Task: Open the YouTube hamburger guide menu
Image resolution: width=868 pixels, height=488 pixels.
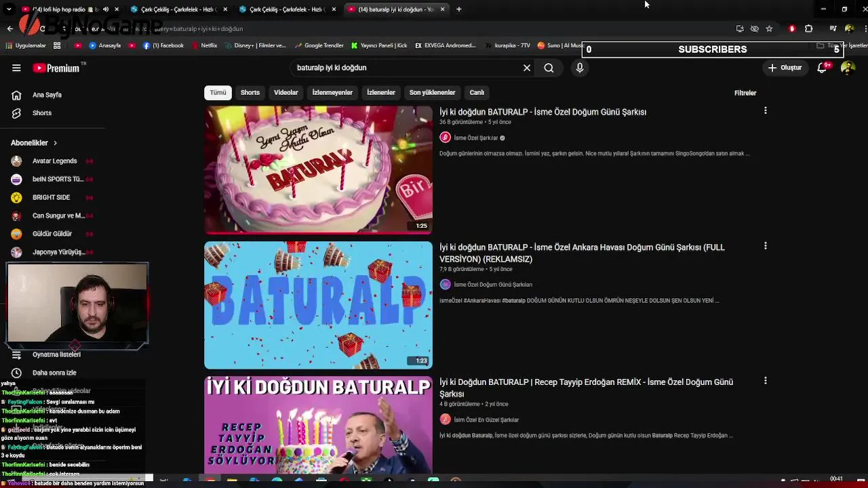Action: point(16,68)
